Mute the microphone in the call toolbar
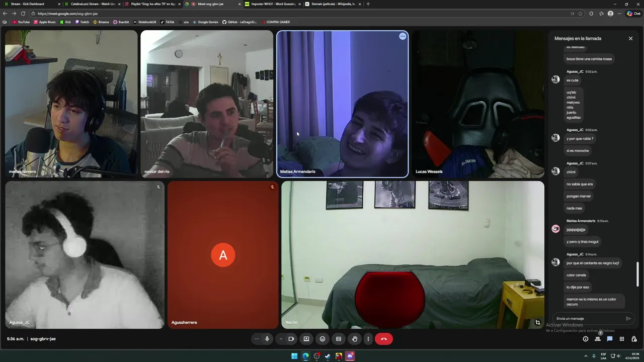This screenshot has height=362, width=644. point(267,339)
